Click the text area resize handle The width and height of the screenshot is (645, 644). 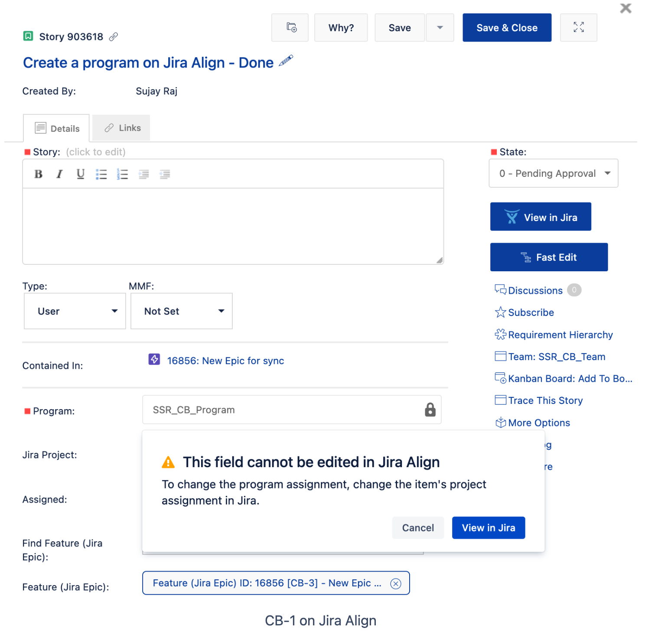(x=440, y=260)
